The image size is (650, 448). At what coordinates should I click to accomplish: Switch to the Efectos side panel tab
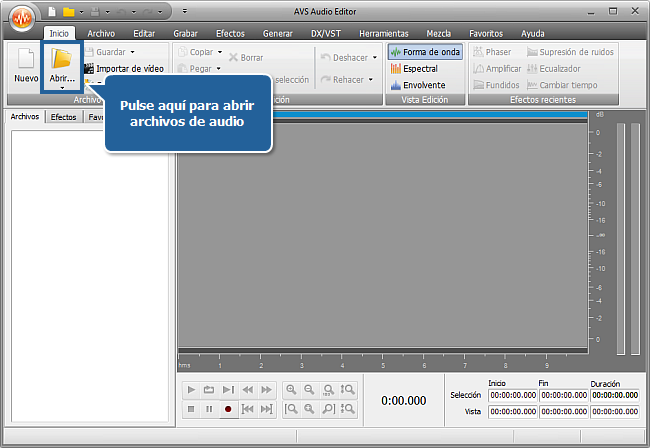tap(63, 117)
